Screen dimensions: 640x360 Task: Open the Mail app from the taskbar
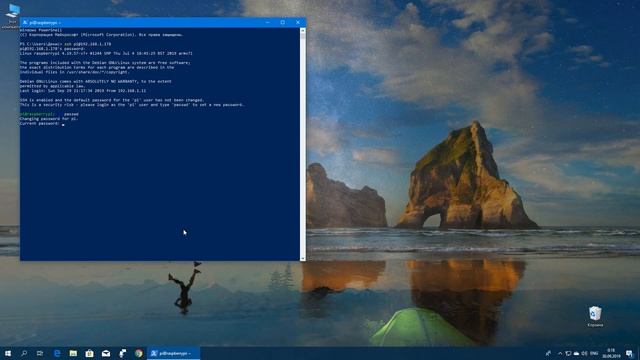[106, 353]
